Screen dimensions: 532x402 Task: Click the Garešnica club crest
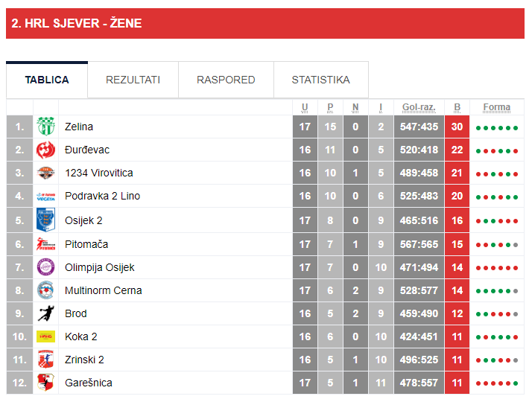pyautogui.click(x=45, y=383)
